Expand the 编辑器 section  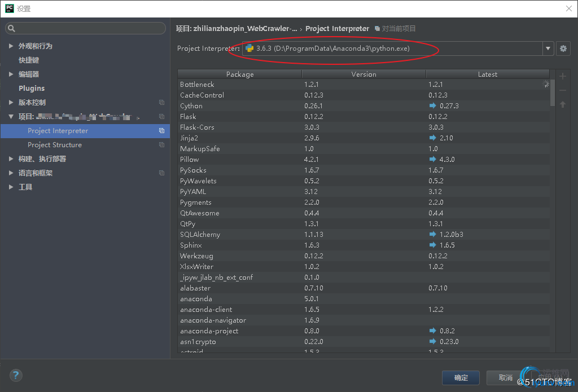[11, 74]
